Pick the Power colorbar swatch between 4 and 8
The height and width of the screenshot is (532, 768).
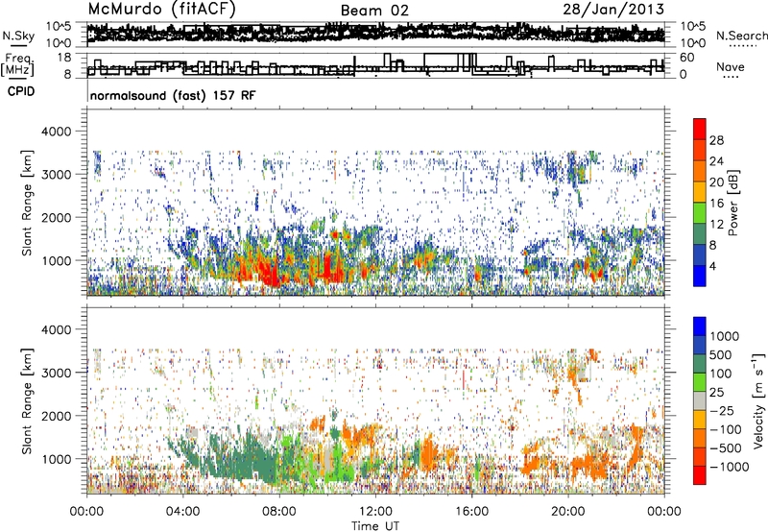[x=700, y=254]
